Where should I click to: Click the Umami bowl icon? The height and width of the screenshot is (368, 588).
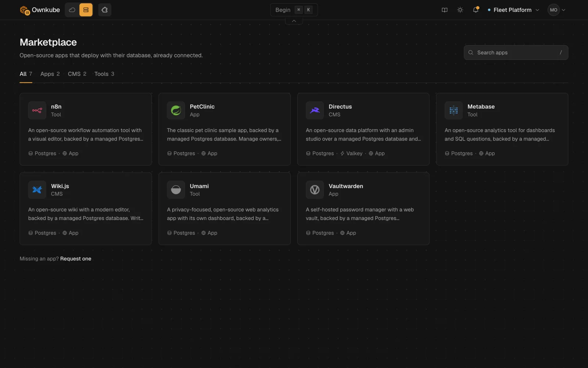coord(176,190)
